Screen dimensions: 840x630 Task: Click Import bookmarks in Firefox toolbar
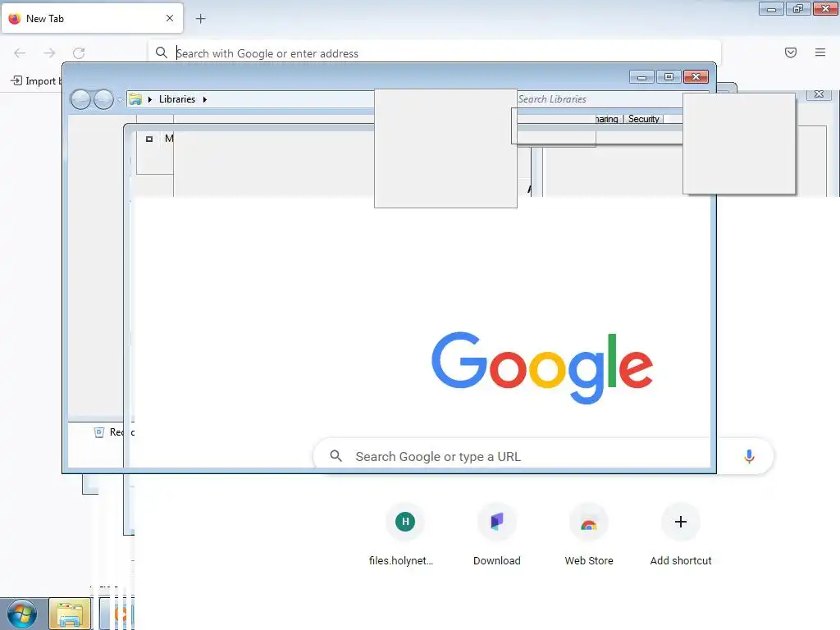(35, 81)
